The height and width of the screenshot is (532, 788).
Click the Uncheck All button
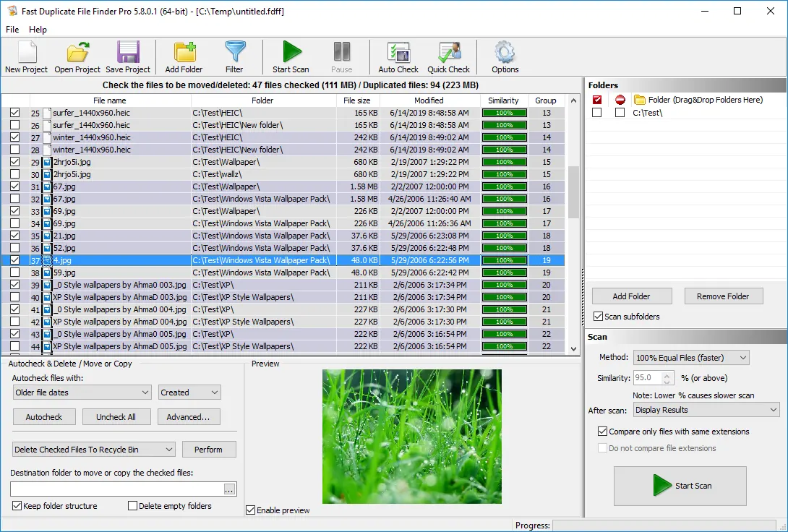[x=116, y=416]
